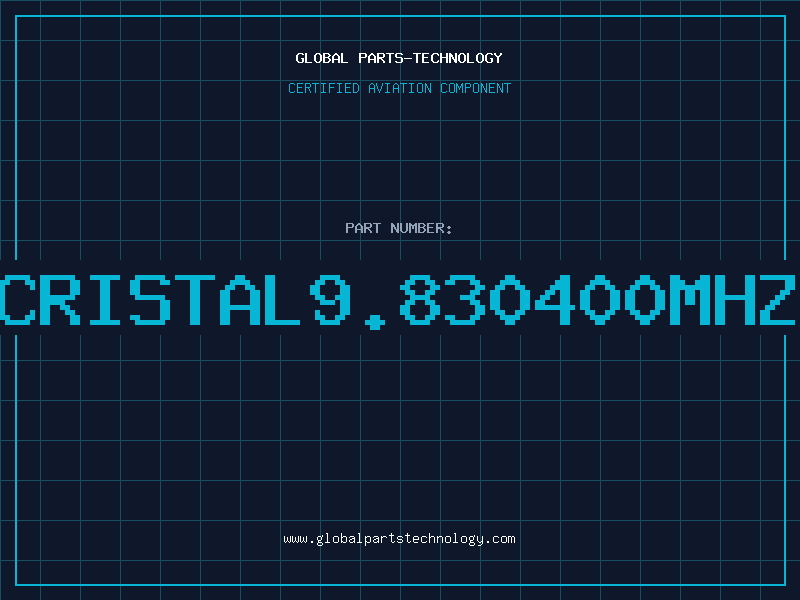The width and height of the screenshot is (800, 600).
Task: Select the CRISTAL portion of the part number
Action: [149, 300]
